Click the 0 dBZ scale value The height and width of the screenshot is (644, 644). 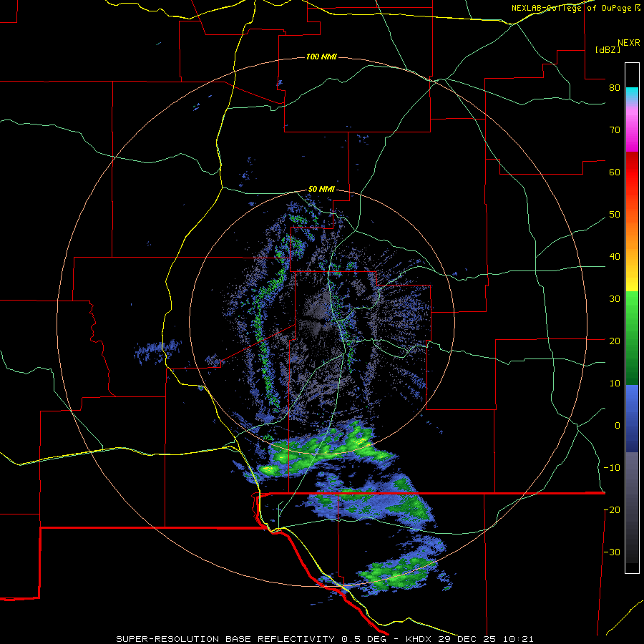tap(618, 426)
